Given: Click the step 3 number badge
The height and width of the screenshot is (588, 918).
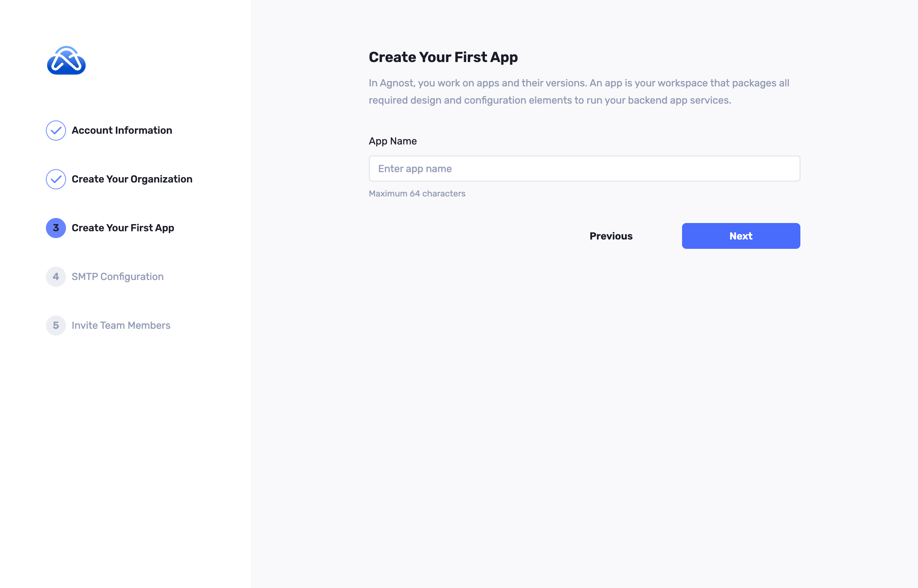Looking at the screenshot, I should coord(56,228).
